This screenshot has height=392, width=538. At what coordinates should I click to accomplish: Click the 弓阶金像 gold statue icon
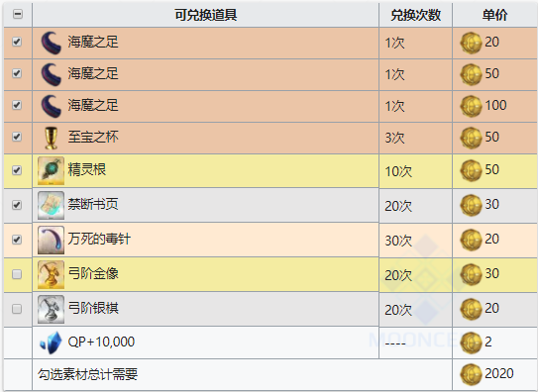point(51,274)
